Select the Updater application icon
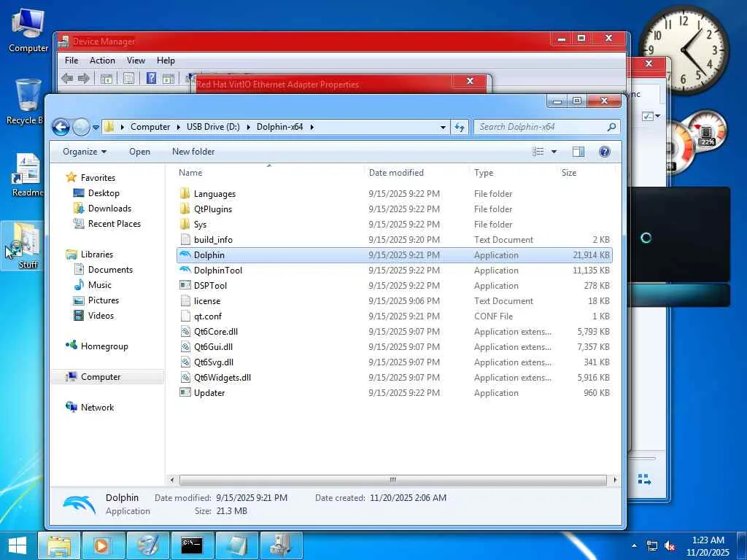 [x=185, y=393]
